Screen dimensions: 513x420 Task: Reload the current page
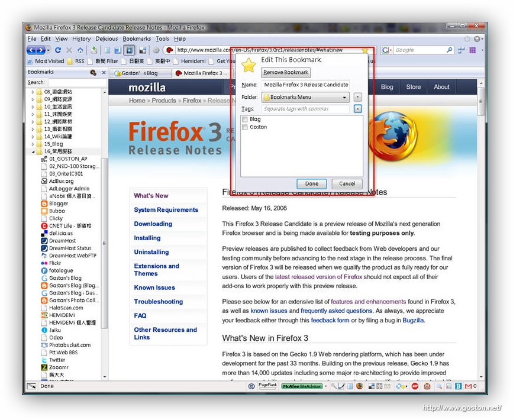pos(58,50)
